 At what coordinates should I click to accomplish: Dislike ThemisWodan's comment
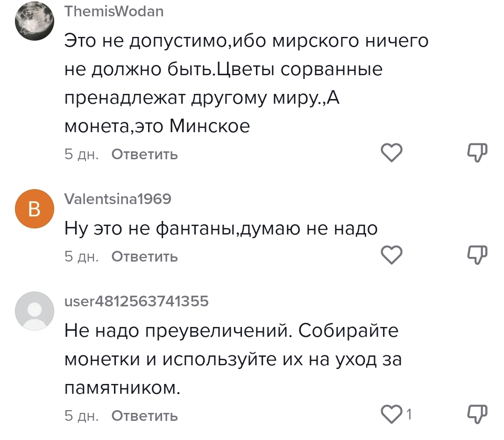477,153
